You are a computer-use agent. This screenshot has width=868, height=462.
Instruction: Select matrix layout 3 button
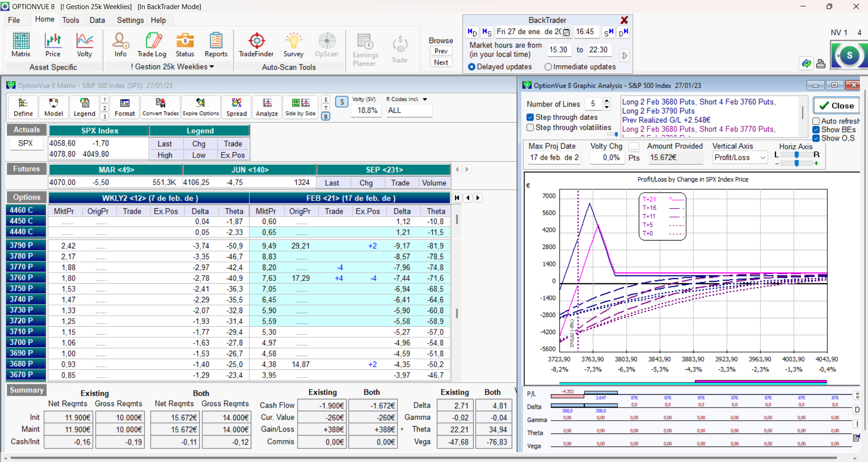click(104, 117)
